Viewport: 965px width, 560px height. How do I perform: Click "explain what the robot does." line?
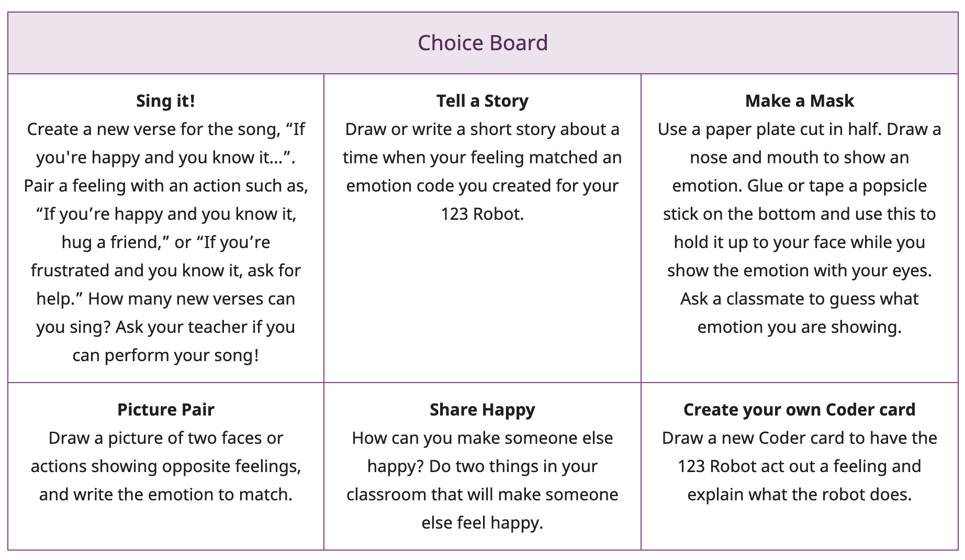coord(799,495)
